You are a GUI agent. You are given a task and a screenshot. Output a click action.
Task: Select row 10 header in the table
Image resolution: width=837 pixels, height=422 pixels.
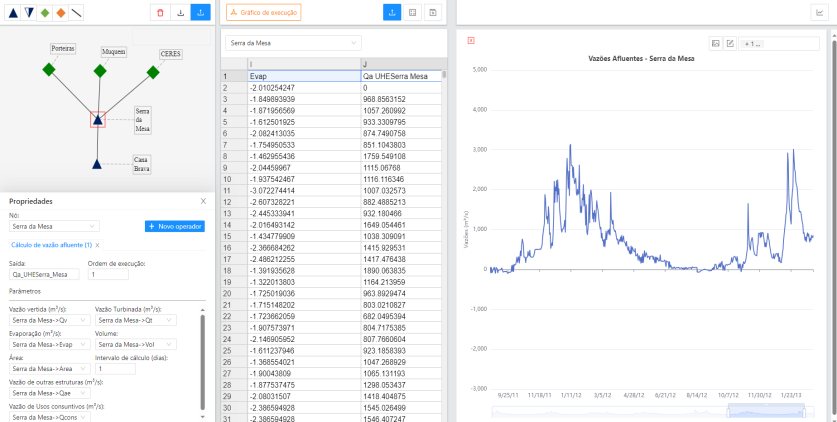tap(234, 179)
